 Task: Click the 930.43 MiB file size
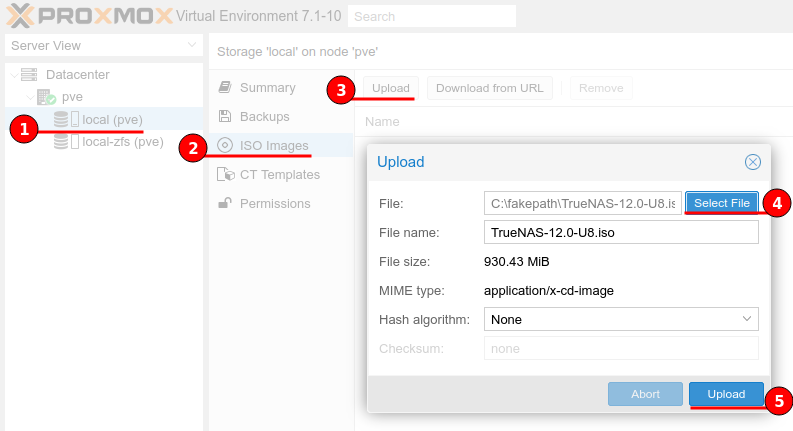[x=516, y=262]
